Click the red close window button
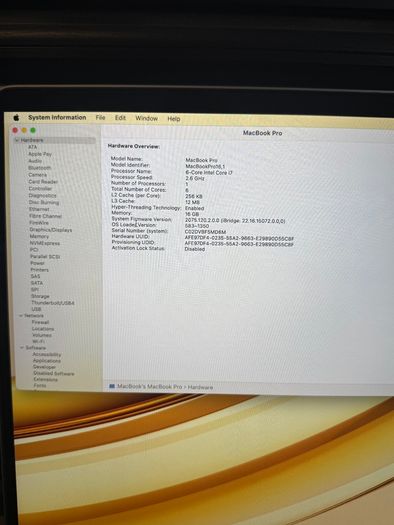The image size is (394, 525). [x=15, y=130]
